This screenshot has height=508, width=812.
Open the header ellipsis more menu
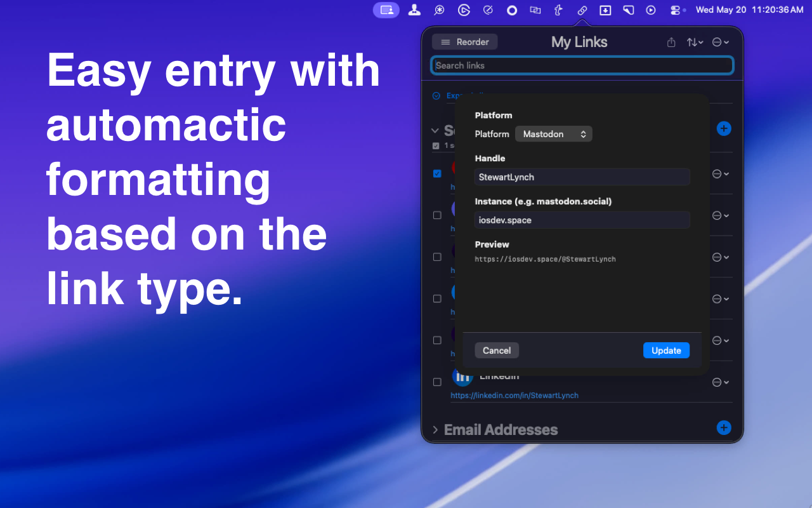coord(720,43)
